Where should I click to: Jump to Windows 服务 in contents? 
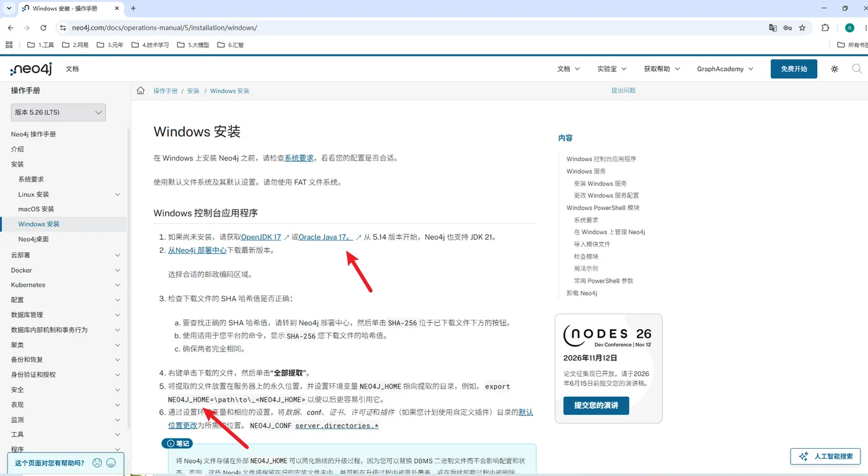(x=586, y=171)
